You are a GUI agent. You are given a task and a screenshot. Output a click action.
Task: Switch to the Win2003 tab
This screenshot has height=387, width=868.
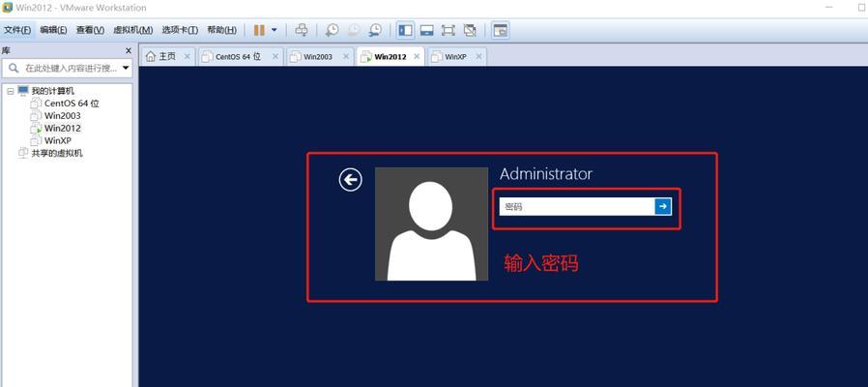coord(319,56)
